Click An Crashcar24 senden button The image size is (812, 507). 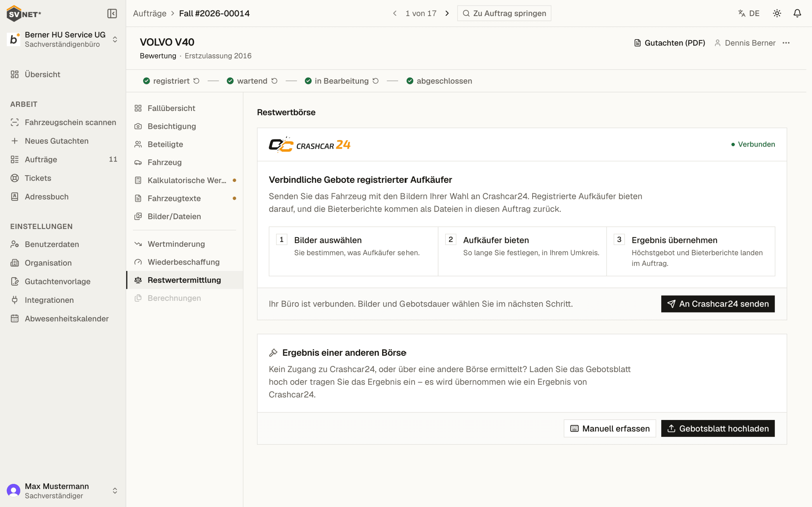click(x=718, y=304)
